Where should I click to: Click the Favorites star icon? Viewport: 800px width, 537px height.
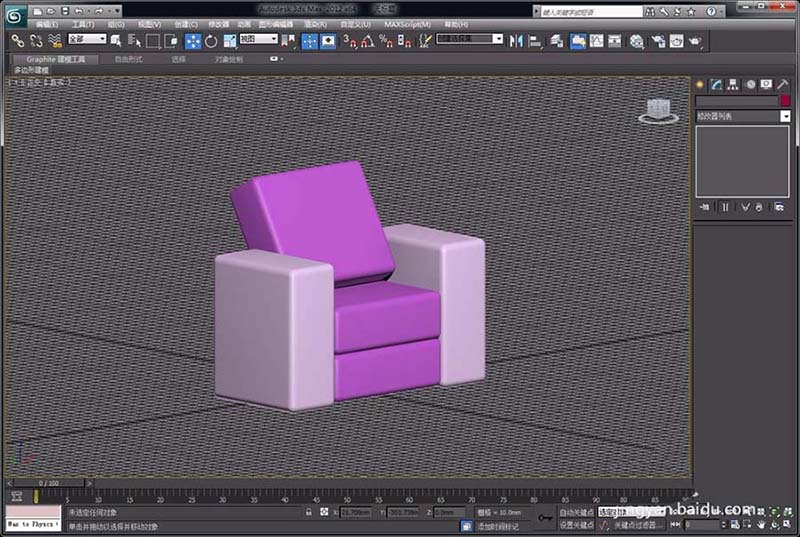click(691, 12)
